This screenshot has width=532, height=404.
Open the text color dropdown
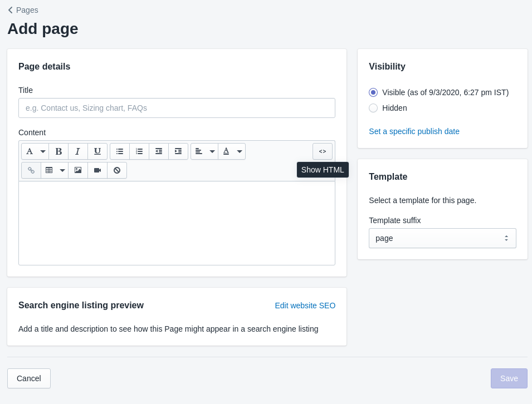pos(232,151)
